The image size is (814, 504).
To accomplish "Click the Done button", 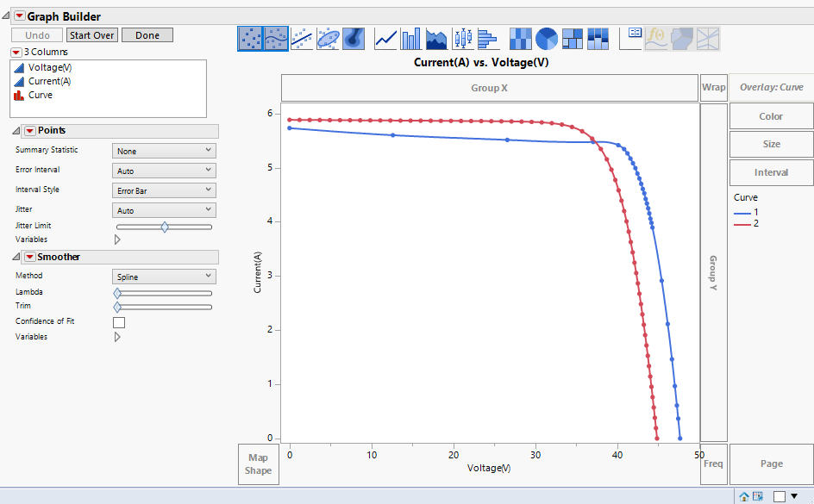I will coord(147,35).
